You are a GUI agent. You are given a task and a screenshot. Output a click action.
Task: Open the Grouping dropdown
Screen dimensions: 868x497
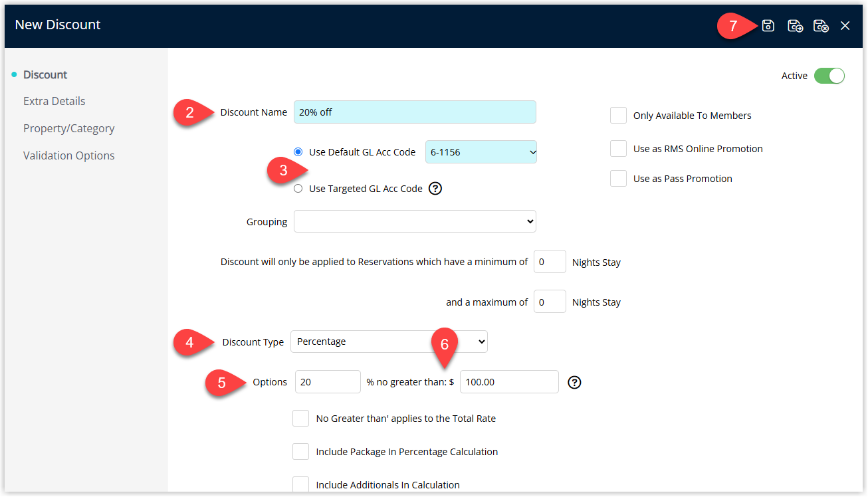pos(415,221)
